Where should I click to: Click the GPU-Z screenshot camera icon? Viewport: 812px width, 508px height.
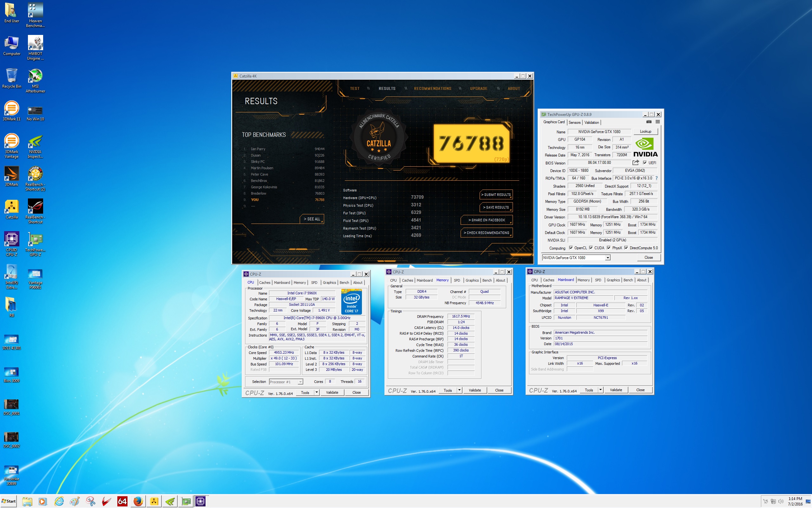(649, 122)
